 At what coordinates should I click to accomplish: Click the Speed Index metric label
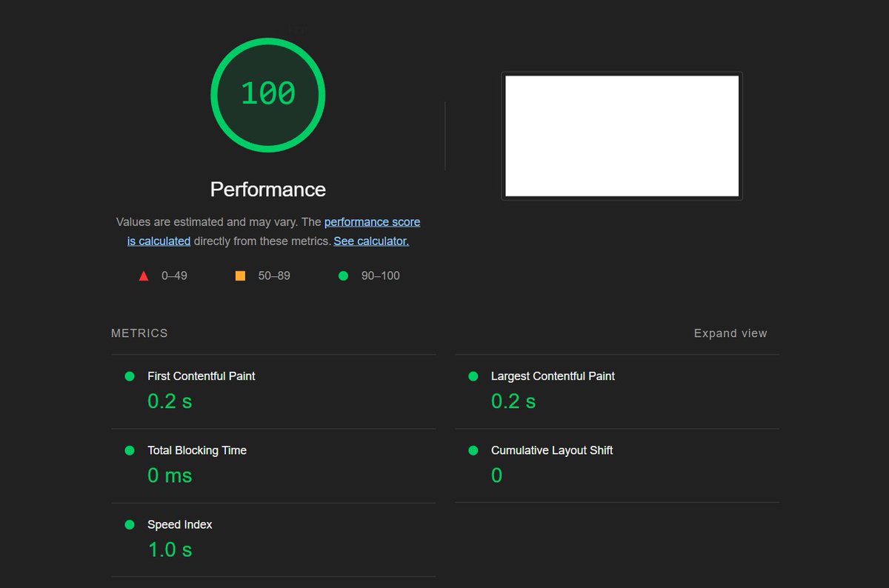pyautogui.click(x=180, y=524)
